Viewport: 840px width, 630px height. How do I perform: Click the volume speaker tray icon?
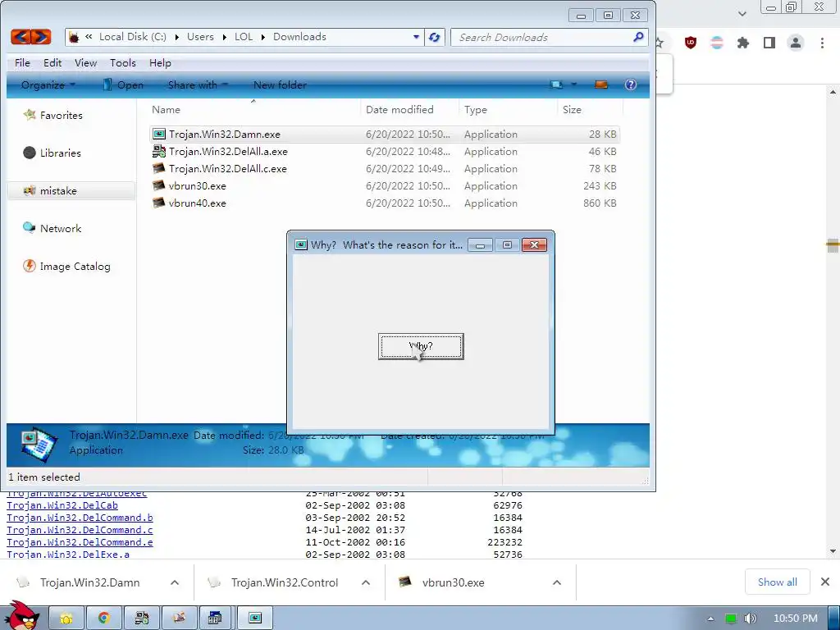point(751,619)
